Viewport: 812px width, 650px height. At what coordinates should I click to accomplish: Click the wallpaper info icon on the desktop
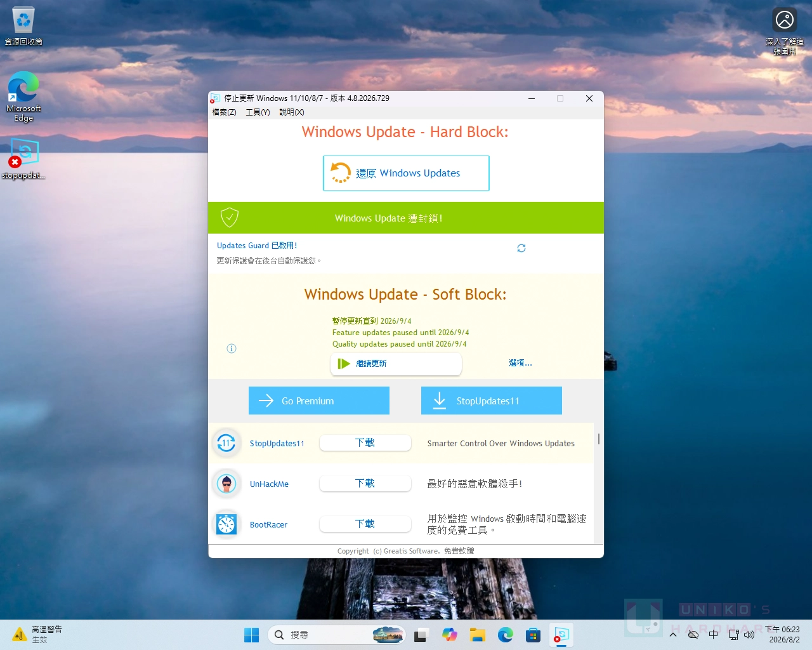click(785, 31)
